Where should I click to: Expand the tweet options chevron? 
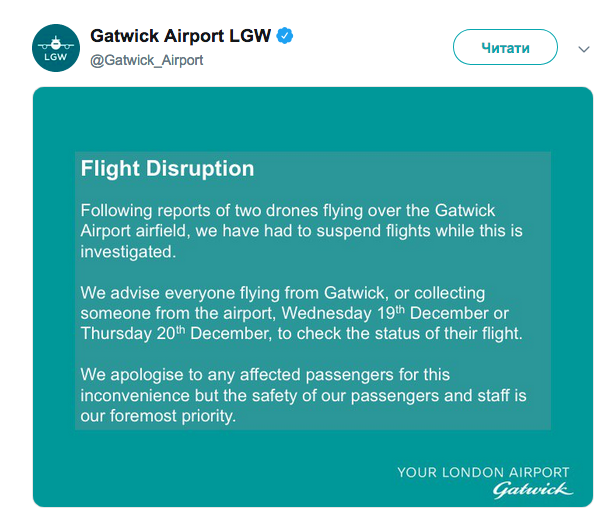coord(585,48)
